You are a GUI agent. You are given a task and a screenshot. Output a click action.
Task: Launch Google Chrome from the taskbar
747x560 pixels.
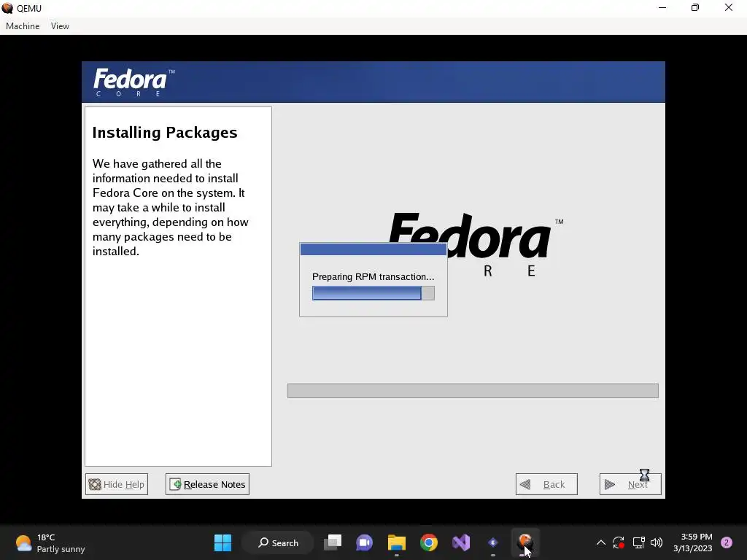point(429,542)
